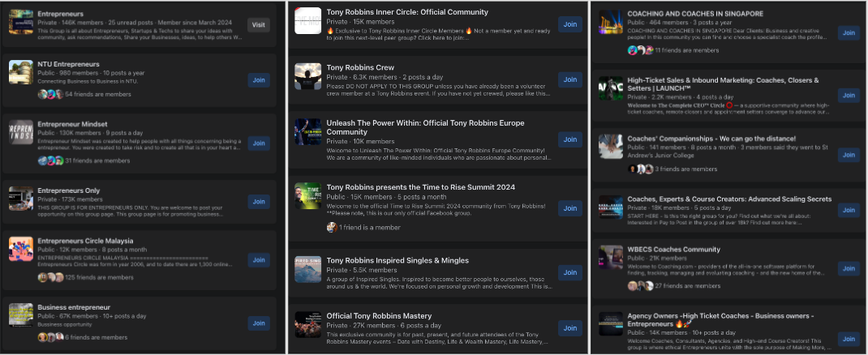View friend avatars beside 11 friends are members
868x355 pixels.
tap(640, 49)
